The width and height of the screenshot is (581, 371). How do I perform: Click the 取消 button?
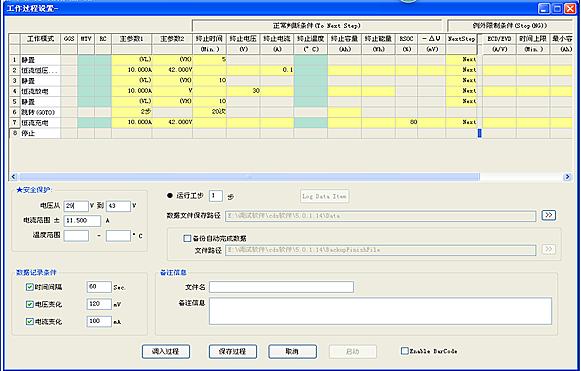[x=292, y=351]
